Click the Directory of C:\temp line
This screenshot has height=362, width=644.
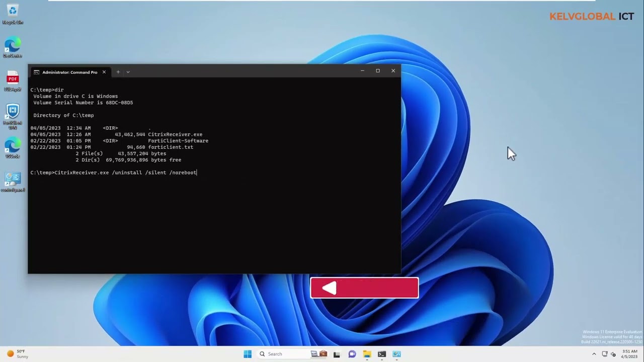point(63,115)
